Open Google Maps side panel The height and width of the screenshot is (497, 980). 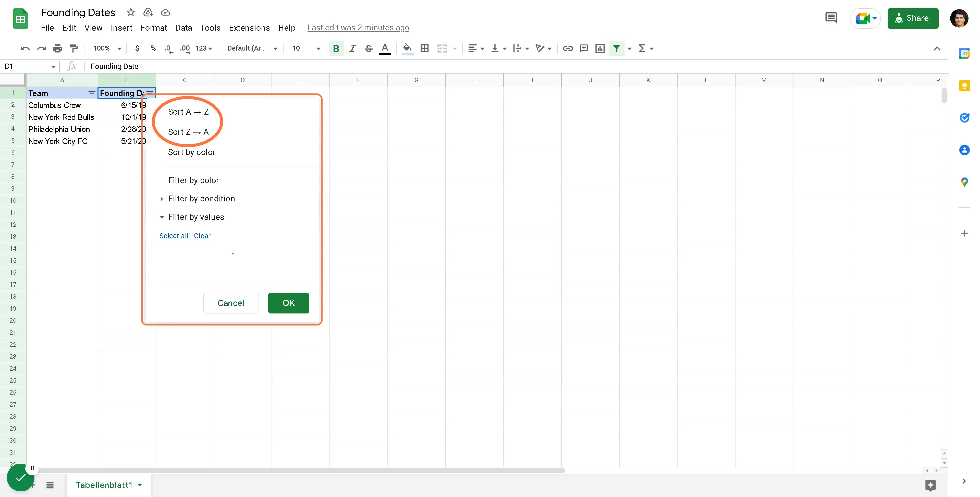tap(964, 182)
